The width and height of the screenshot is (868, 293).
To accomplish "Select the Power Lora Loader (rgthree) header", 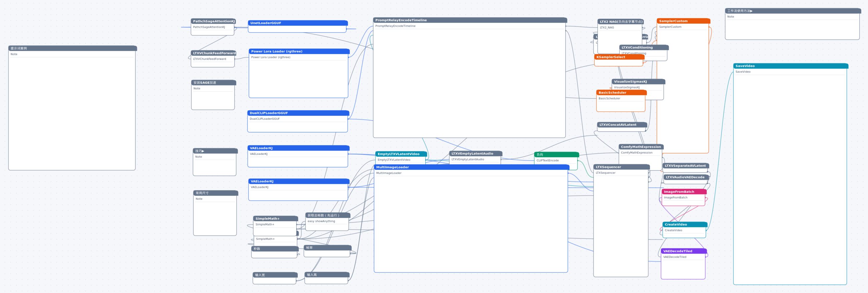I will tap(299, 51).
